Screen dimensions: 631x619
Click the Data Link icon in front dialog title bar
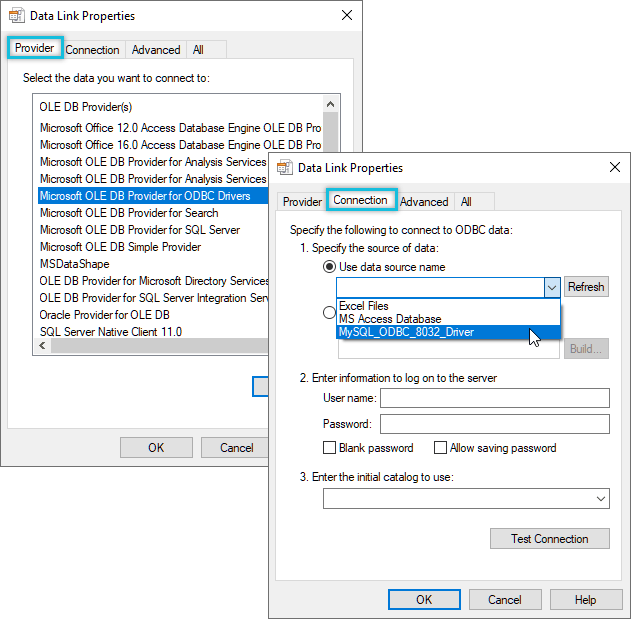[285, 167]
